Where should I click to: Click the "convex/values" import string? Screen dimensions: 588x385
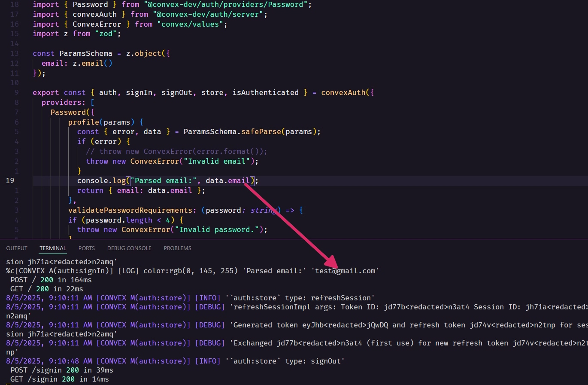[190, 24]
